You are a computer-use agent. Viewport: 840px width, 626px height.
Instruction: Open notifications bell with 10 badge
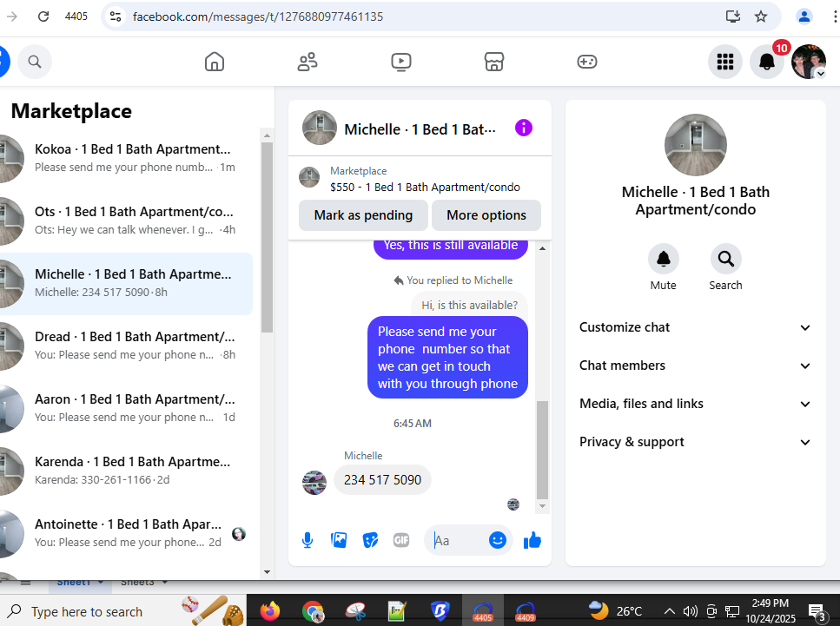click(x=767, y=62)
